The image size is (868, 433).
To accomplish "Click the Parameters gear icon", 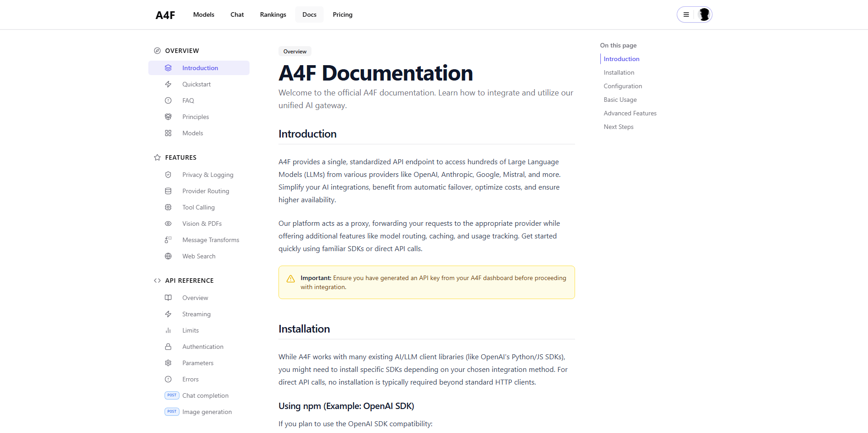I will (x=168, y=363).
